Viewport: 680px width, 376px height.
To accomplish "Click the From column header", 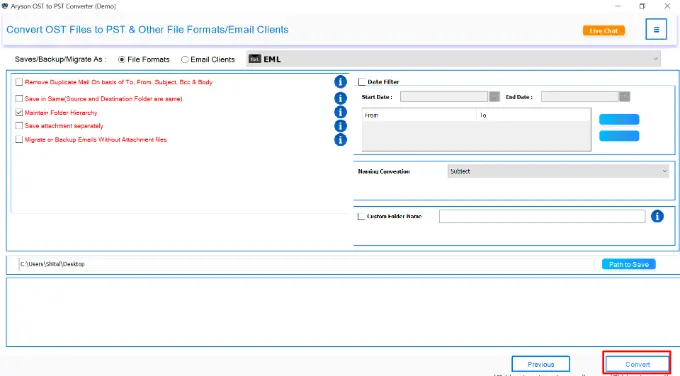I will [x=419, y=115].
